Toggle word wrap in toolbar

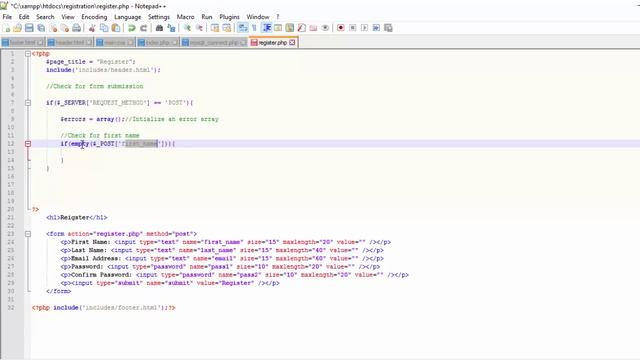[242, 28]
